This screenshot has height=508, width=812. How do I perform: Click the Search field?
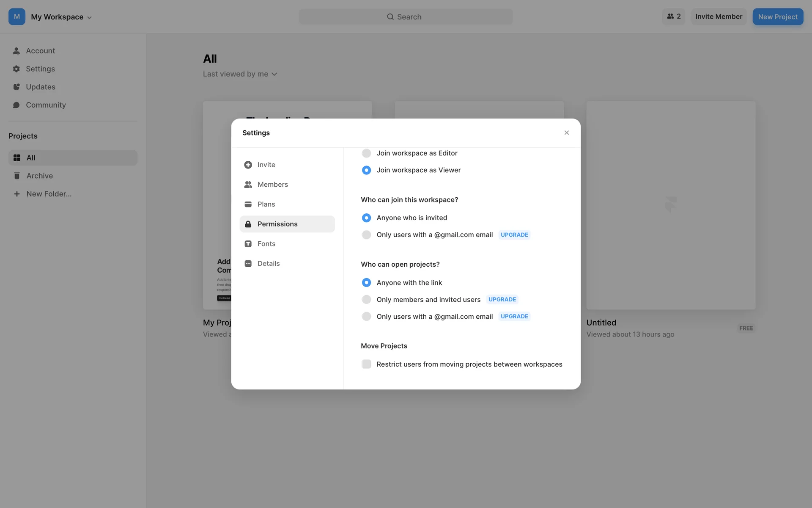405,17
